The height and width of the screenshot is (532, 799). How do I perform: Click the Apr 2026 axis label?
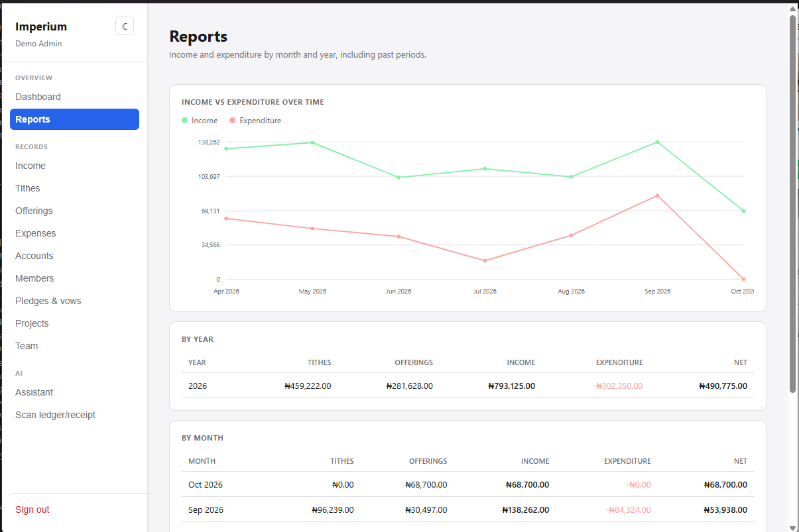(x=226, y=292)
